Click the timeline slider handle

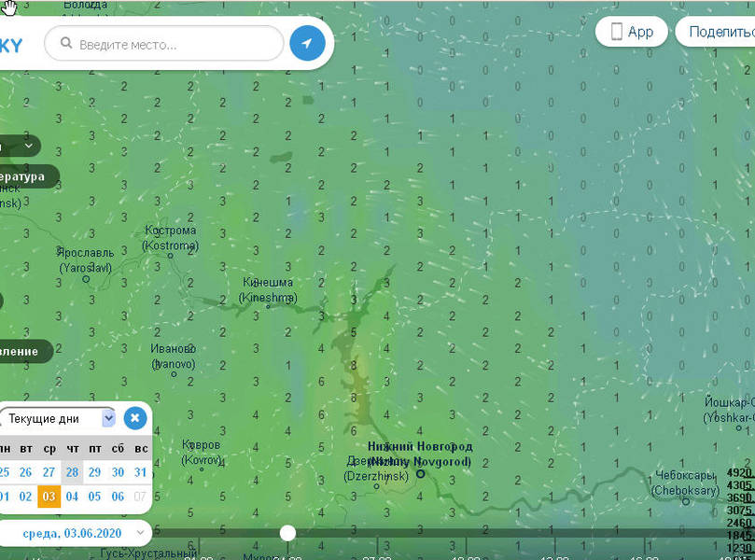288,532
